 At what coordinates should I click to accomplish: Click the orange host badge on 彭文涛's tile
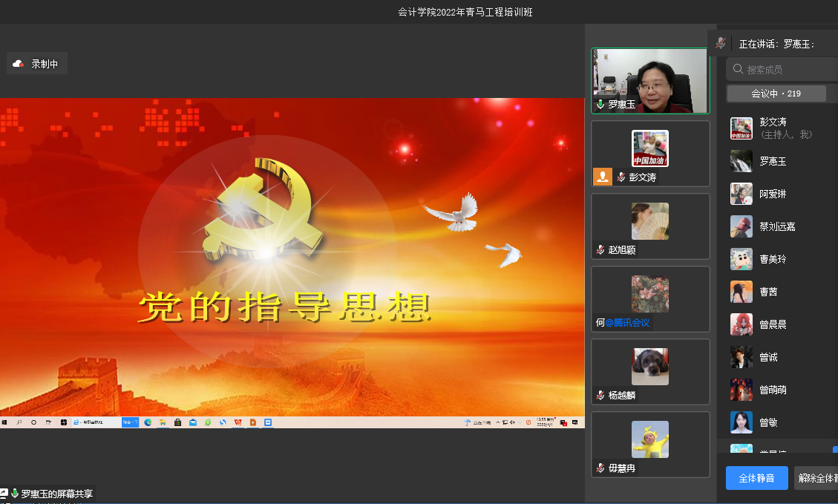(x=602, y=177)
